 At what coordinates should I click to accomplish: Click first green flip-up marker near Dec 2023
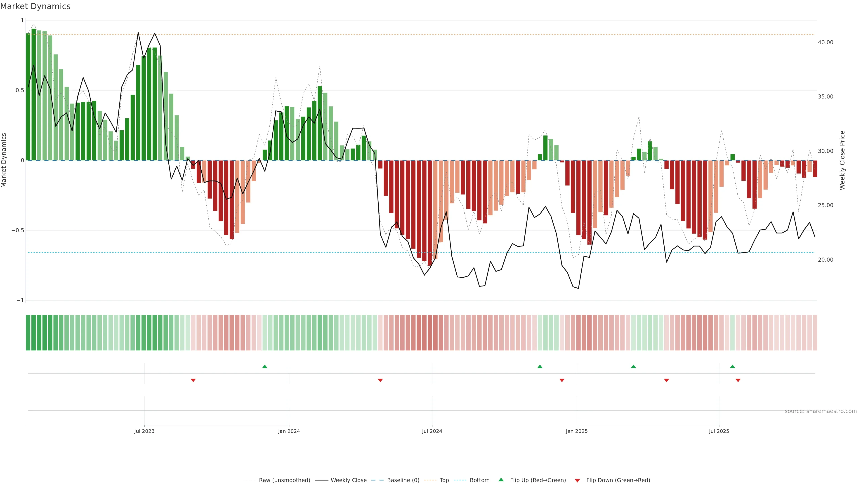264,366
